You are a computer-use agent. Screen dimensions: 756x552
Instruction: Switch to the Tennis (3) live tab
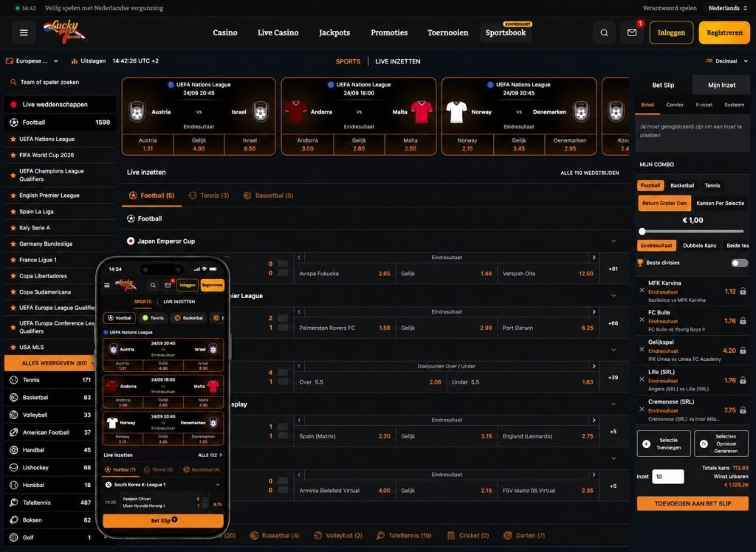[x=209, y=196]
